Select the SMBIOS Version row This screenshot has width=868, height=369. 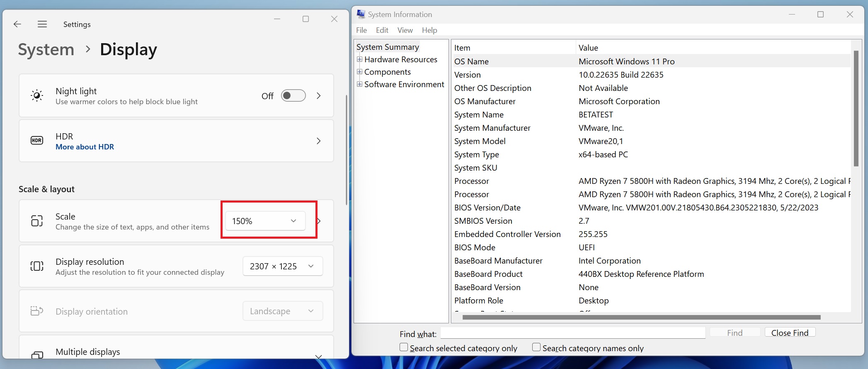point(652,221)
